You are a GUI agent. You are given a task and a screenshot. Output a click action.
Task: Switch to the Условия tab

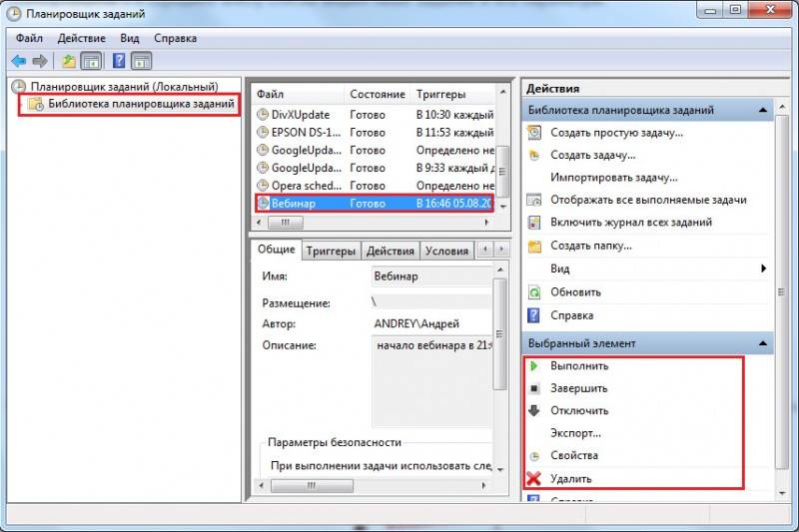tap(446, 251)
